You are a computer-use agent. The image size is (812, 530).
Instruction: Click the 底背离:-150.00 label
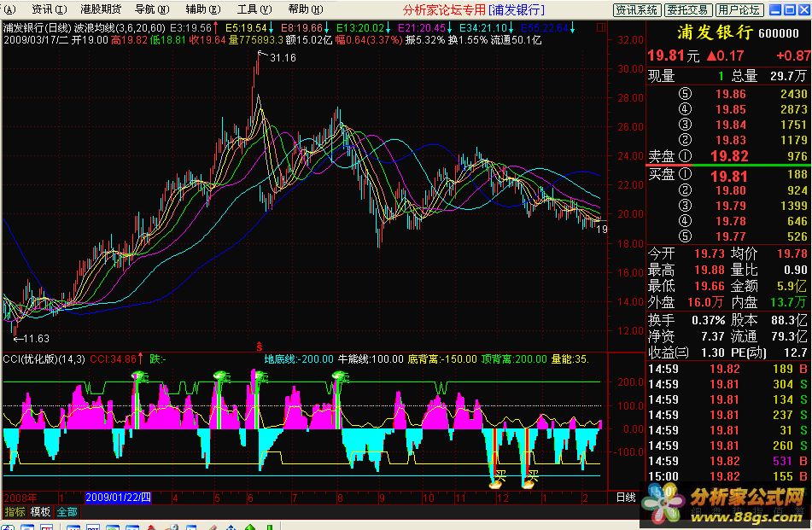tap(442, 359)
